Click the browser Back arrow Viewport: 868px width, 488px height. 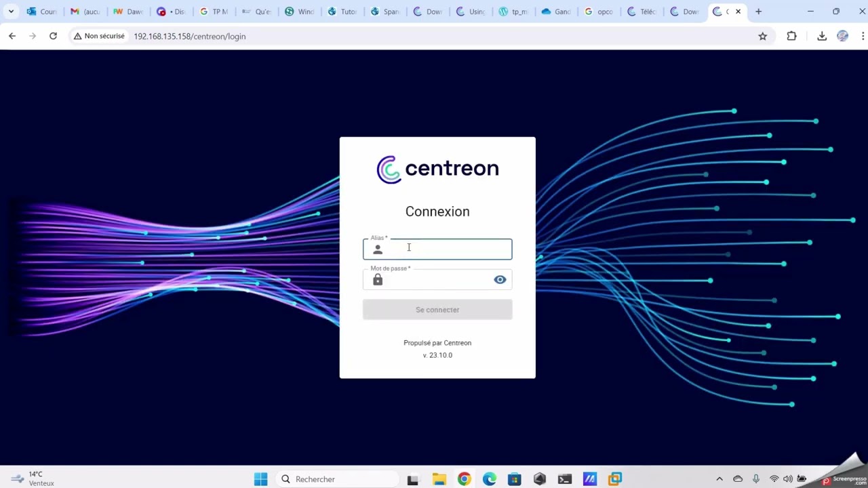click(x=12, y=36)
